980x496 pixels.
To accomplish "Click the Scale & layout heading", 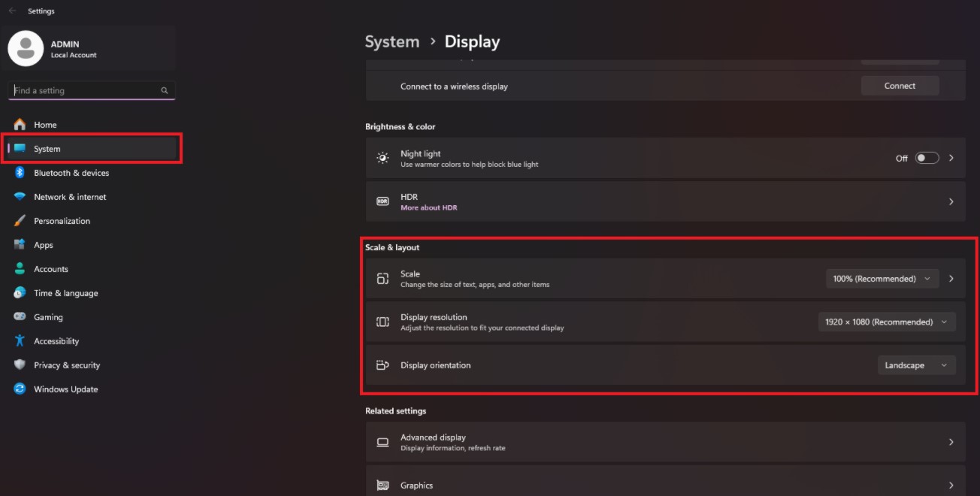I will point(392,247).
